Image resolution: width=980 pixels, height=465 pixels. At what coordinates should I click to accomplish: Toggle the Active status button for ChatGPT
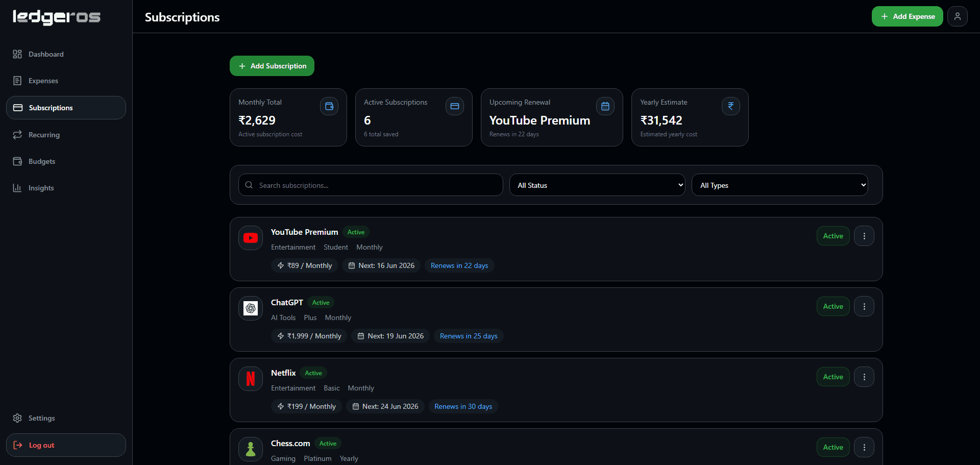pyautogui.click(x=833, y=306)
